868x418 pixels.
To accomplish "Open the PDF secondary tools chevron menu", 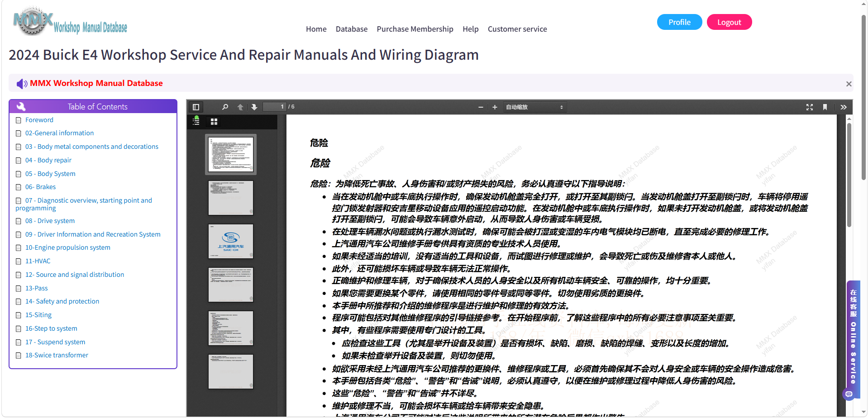I will 844,107.
